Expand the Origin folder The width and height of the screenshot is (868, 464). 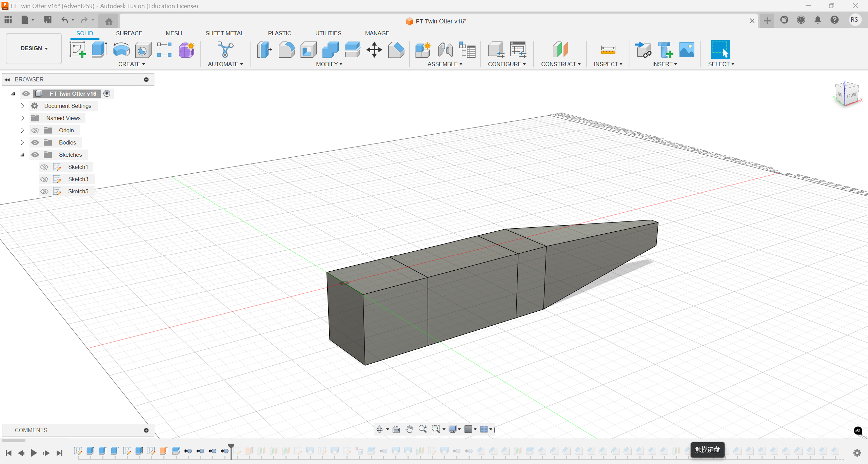click(22, 130)
